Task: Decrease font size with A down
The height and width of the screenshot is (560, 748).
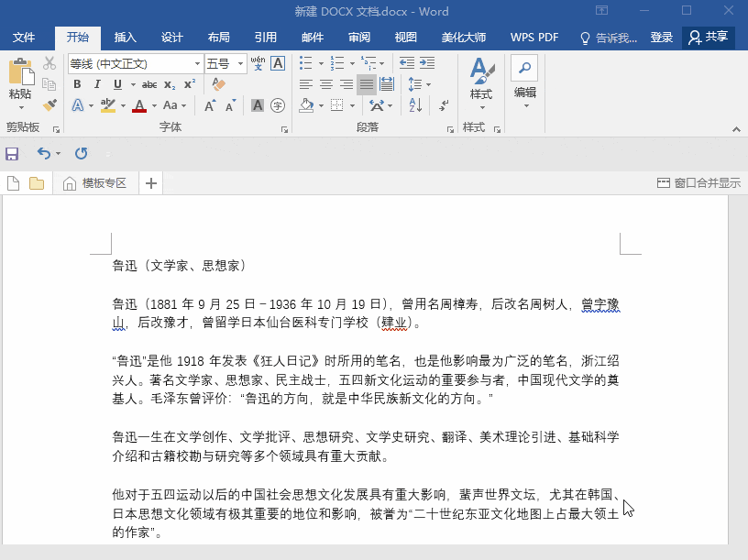Action: click(231, 105)
